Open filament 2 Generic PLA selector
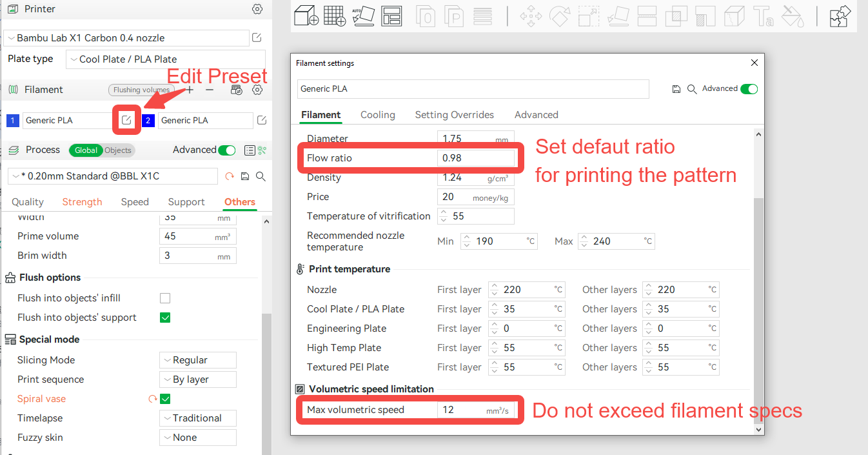This screenshot has width=868, height=455. 205,120
